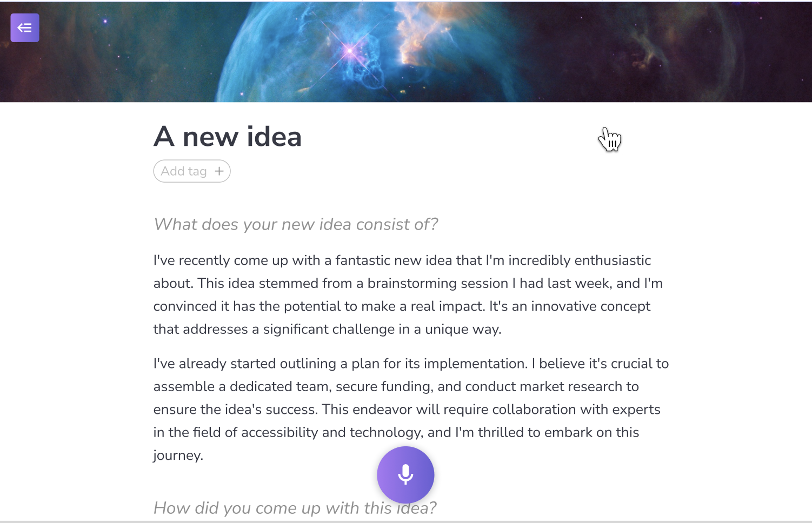This screenshot has height=523, width=812.
Task: Place cursor at "I've recently come up" paragraph start
Action: [154, 260]
